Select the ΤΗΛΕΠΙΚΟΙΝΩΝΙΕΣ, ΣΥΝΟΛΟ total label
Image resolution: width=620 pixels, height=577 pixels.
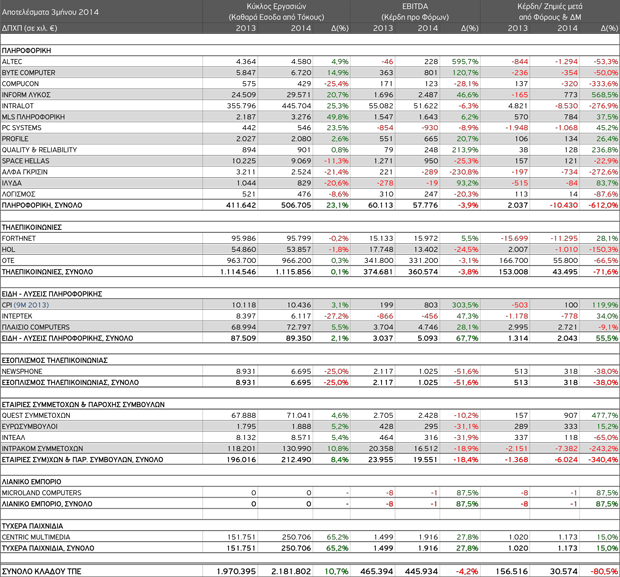47,272
